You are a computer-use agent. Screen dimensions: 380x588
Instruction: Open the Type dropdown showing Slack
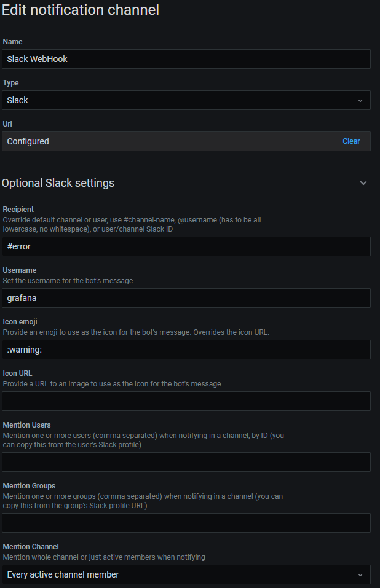coord(186,100)
